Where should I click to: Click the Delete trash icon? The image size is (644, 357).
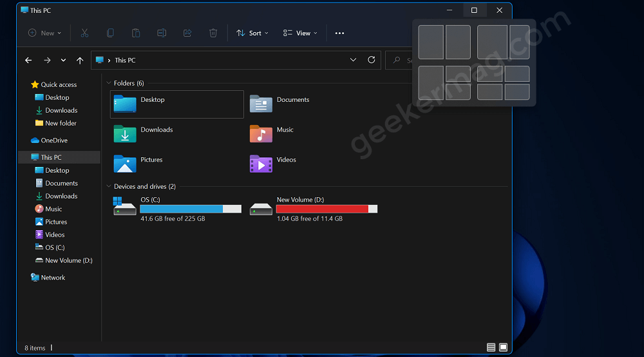coord(213,33)
